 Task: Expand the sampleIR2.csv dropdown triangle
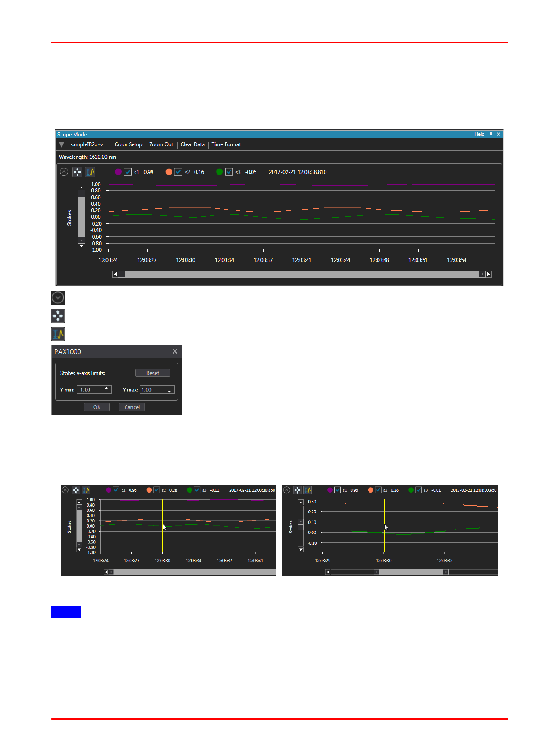(61, 144)
